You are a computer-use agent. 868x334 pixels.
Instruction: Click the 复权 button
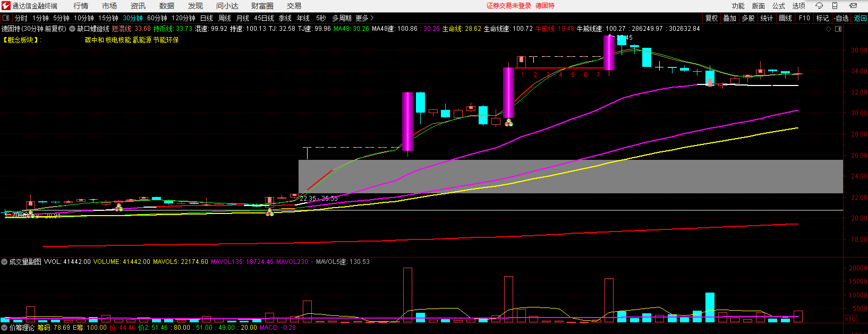point(712,18)
